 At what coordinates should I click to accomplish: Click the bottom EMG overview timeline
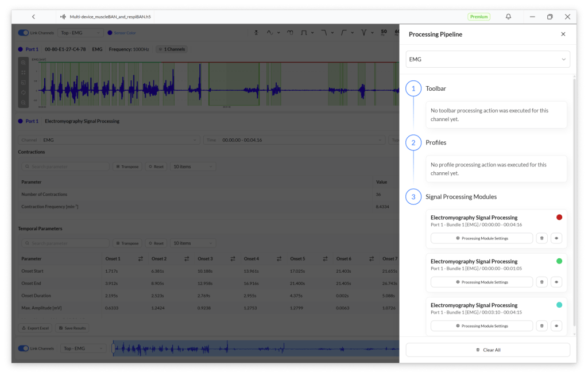tap(256, 348)
